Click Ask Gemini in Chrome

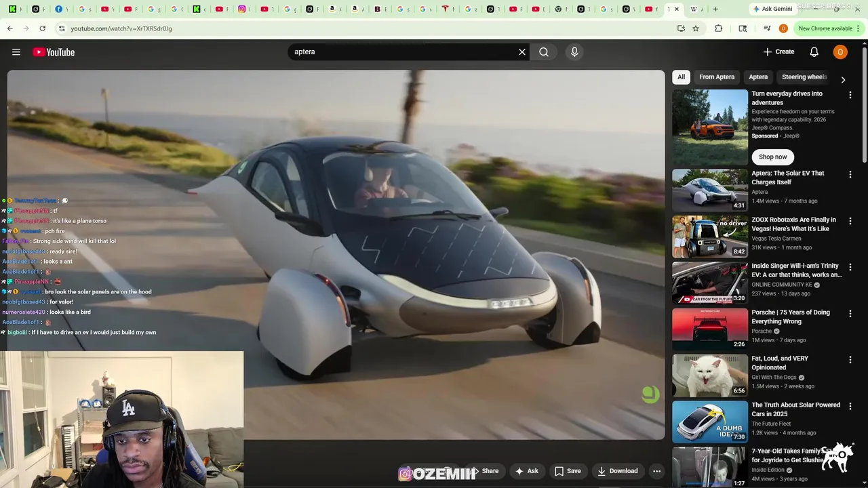pyautogui.click(x=772, y=9)
